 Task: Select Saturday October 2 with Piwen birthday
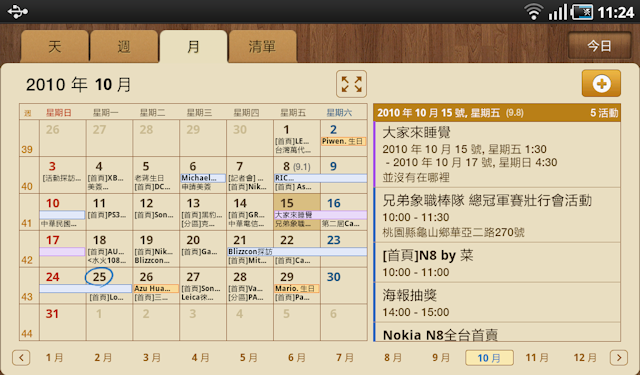click(x=344, y=138)
